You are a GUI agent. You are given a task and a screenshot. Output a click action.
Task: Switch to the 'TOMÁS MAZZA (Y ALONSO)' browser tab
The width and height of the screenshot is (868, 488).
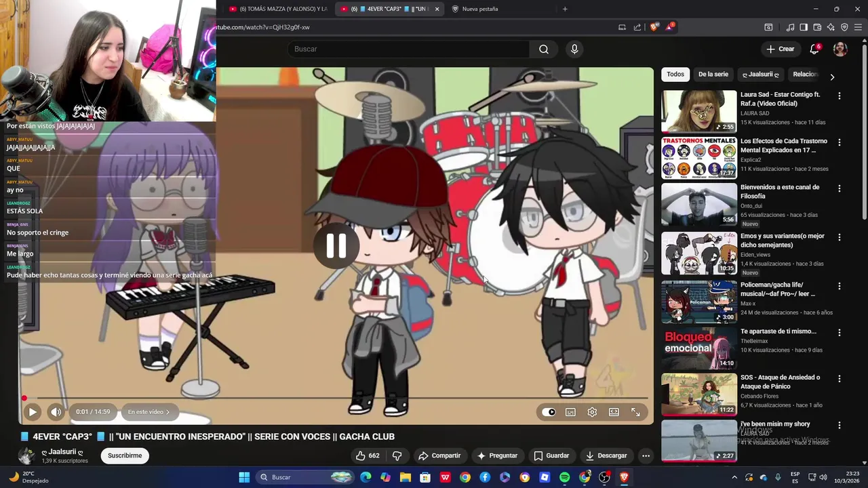click(x=278, y=9)
